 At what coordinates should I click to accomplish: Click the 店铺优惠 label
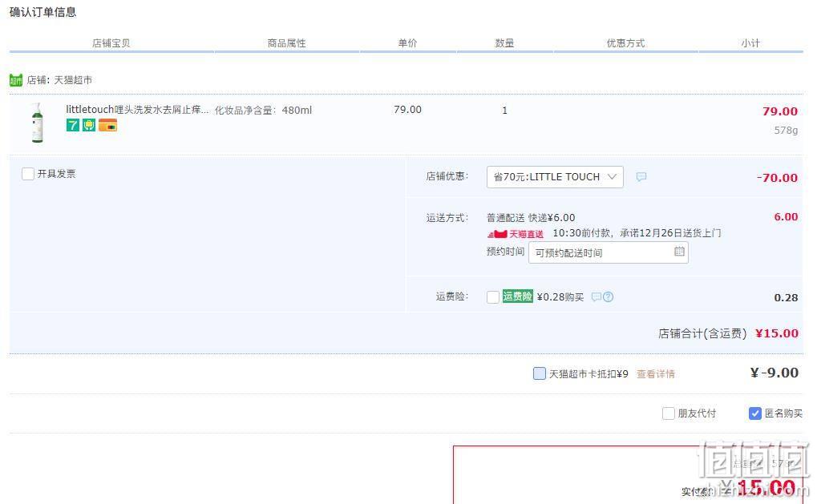[x=447, y=176]
